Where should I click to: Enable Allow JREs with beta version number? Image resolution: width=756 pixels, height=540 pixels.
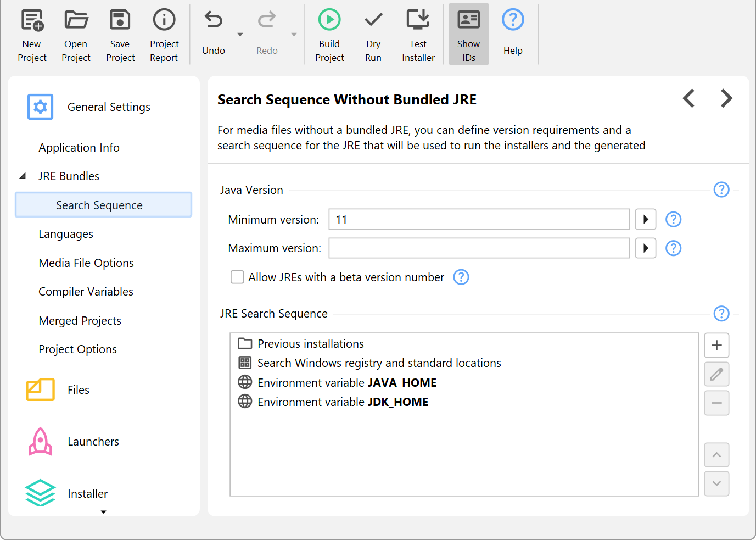[237, 277]
